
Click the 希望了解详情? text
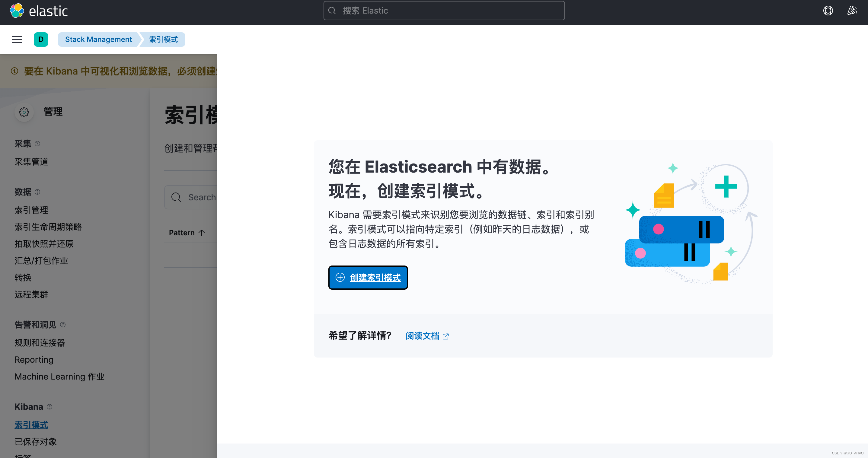[x=360, y=336]
